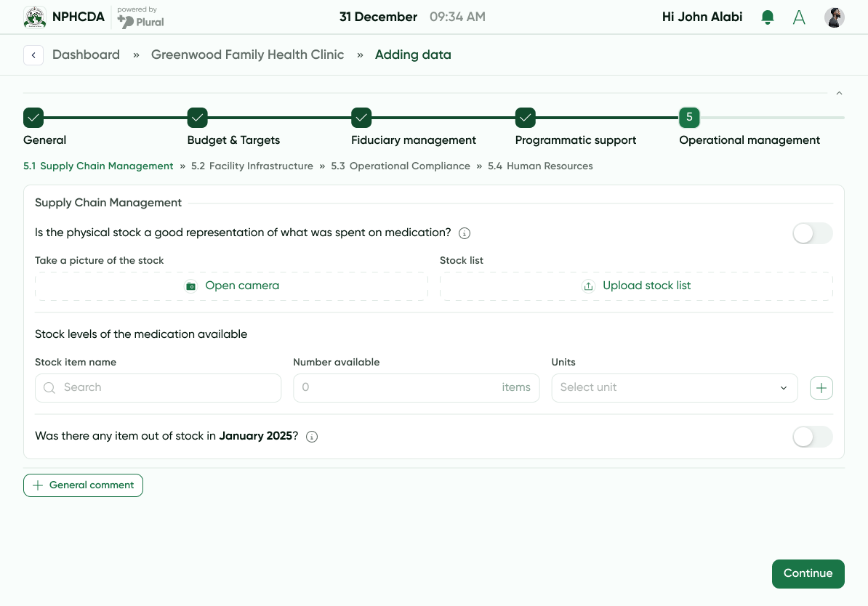This screenshot has height=606, width=868.
Task: Switch to 5.2 Facility Infrastructure sub-tab
Action: click(x=252, y=166)
